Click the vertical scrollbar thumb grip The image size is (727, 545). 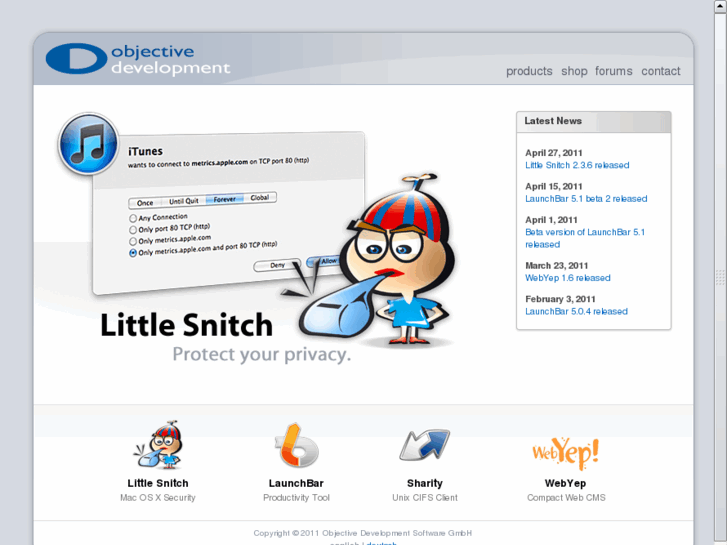click(x=720, y=277)
